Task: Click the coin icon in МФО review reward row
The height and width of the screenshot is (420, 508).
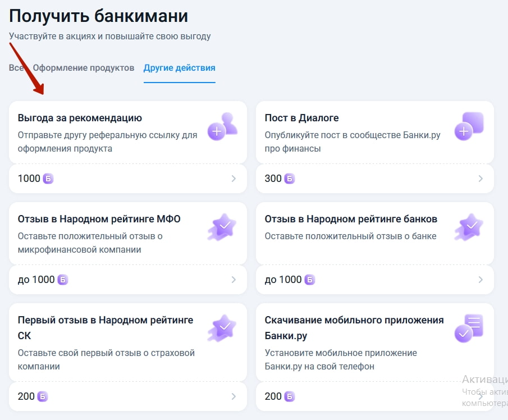Action: click(x=62, y=280)
